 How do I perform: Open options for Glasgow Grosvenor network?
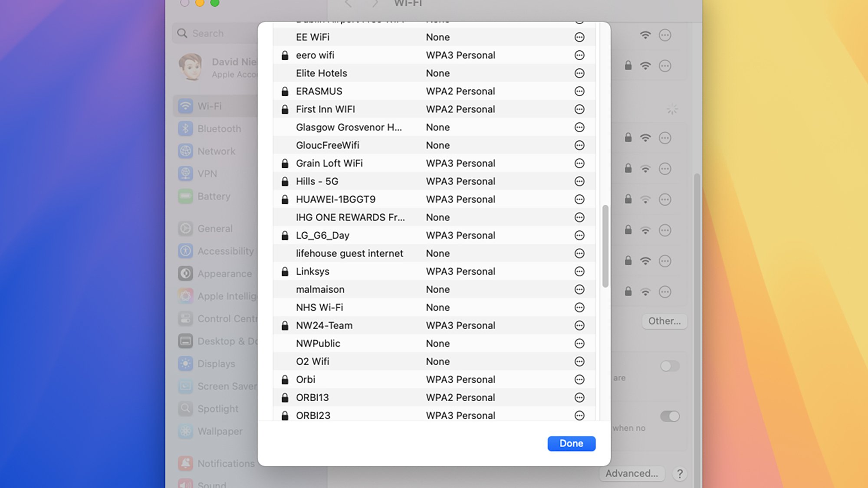coord(579,127)
